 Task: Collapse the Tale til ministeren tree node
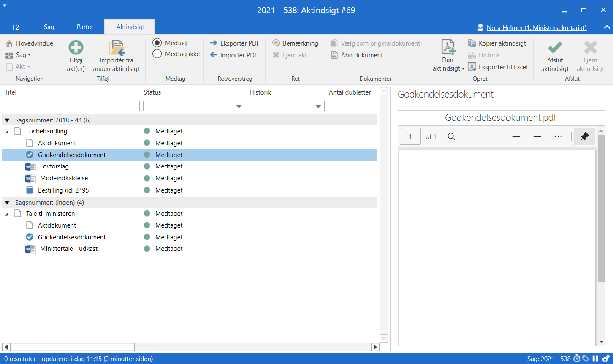point(7,214)
